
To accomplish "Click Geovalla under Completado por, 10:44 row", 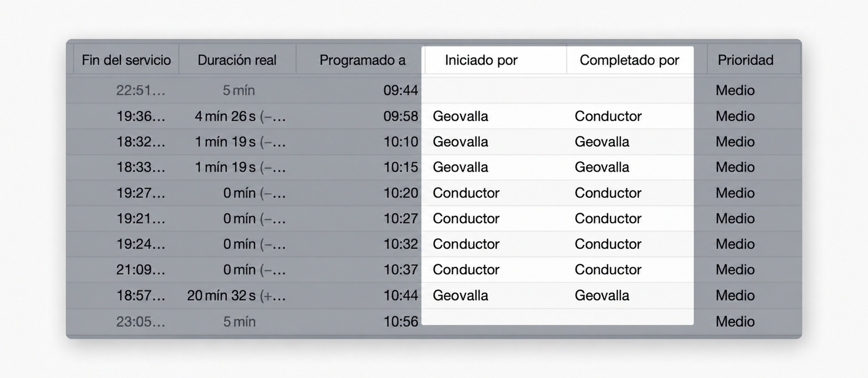I will (602, 295).
